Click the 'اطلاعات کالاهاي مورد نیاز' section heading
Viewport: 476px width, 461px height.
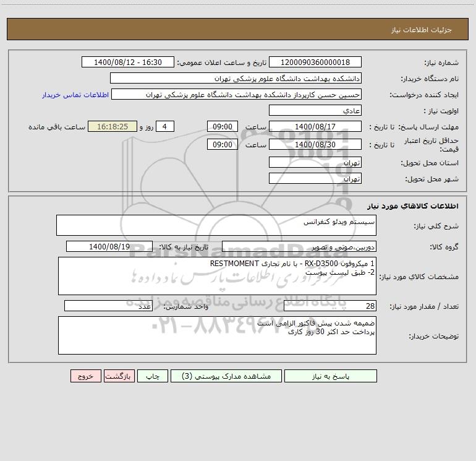click(x=413, y=206)
